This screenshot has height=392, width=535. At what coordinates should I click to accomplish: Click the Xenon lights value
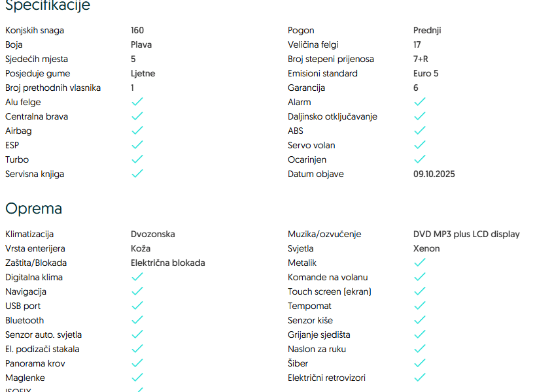point(426,248)
